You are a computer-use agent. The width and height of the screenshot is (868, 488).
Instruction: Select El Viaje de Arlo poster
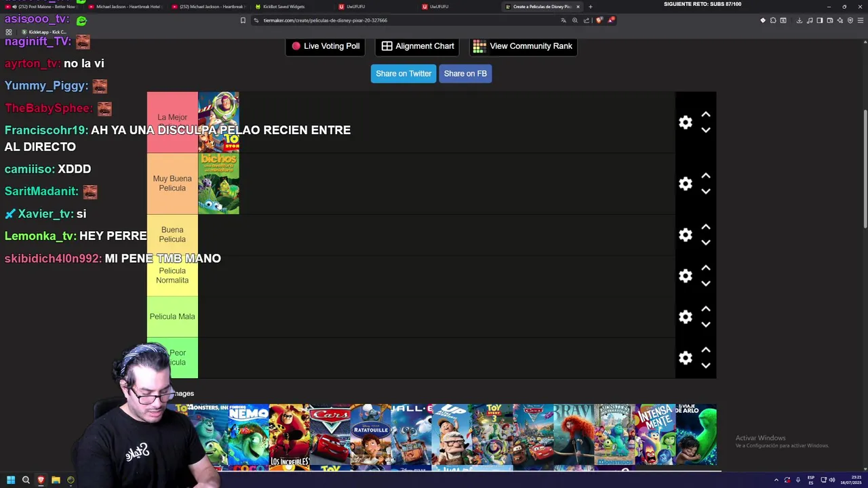click(x=696, y=434)
